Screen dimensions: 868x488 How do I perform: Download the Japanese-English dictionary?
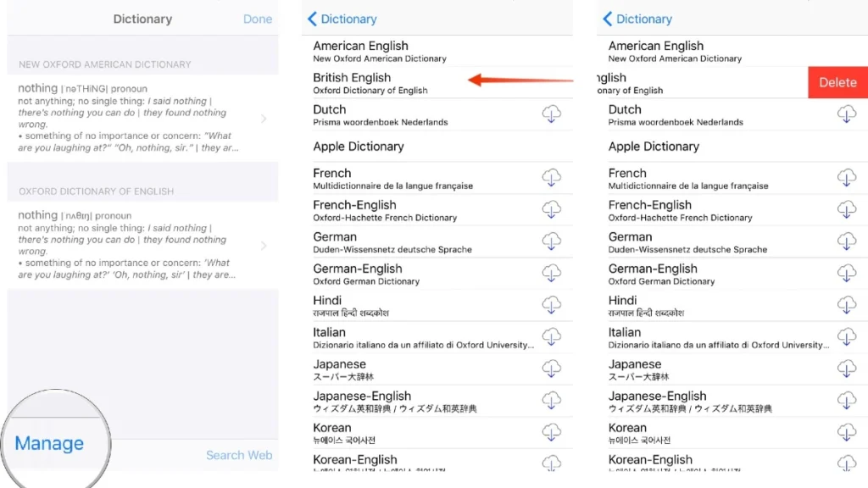point(552,400)
